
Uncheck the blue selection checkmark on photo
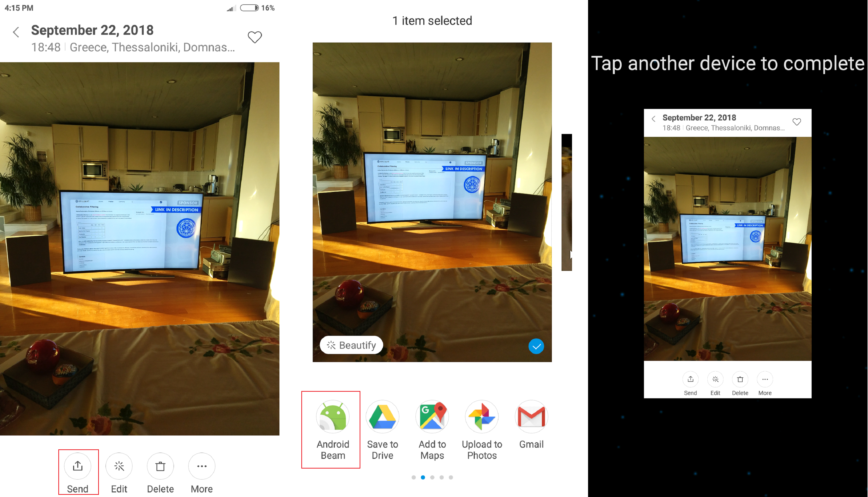pyautogui.click(x=536, y=346)
